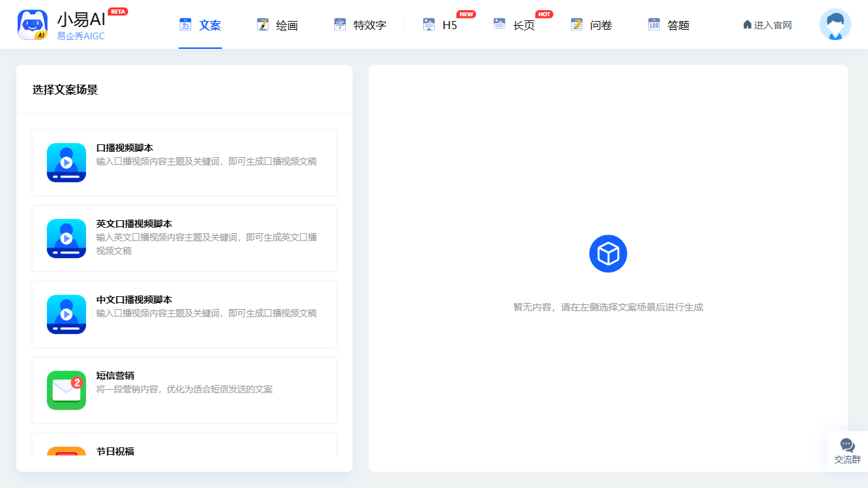This screenshot has width=868, height=488.
Task: Choose the 英文口播视频脚本 scenario title
Action: click(x=134, y=224)
